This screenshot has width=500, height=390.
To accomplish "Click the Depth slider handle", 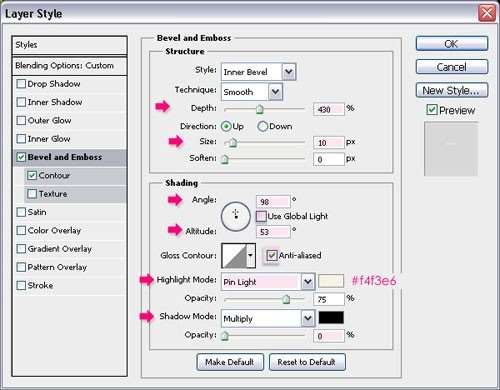I will coord(259,109).
